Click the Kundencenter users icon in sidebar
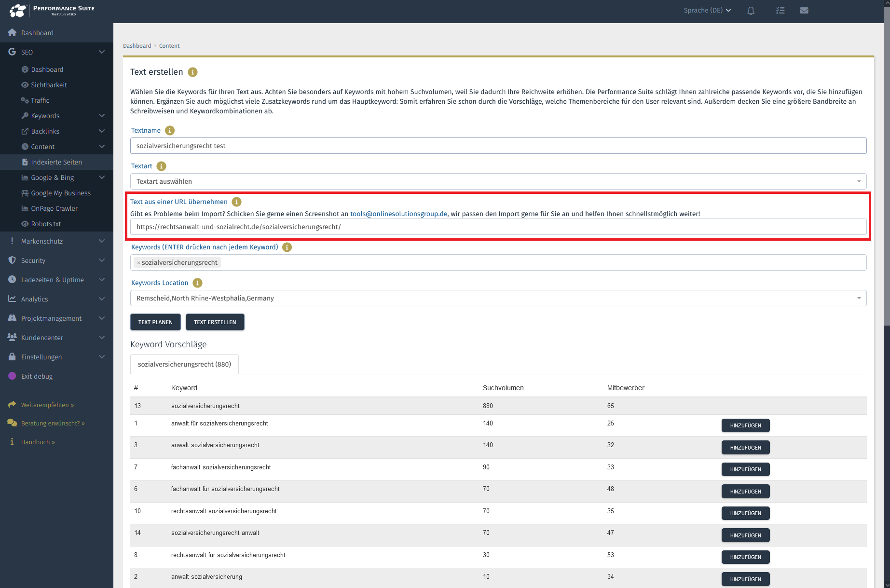Screen dimensions: 890x588 (x=12, y=338)
